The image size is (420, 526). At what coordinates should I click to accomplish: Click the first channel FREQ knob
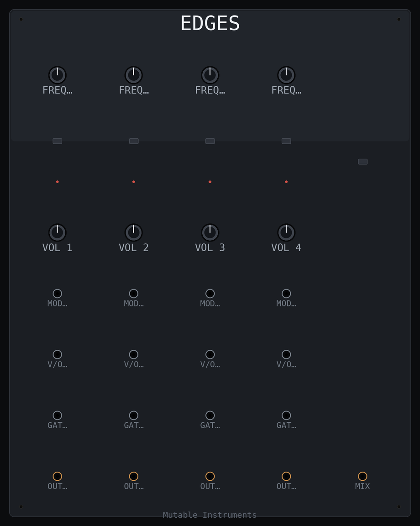[x=58, y=75]
